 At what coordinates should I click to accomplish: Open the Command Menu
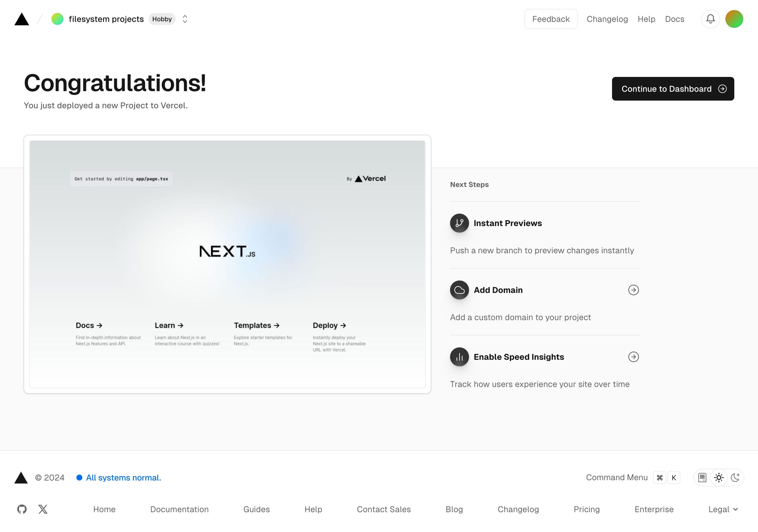coord(616,478)
